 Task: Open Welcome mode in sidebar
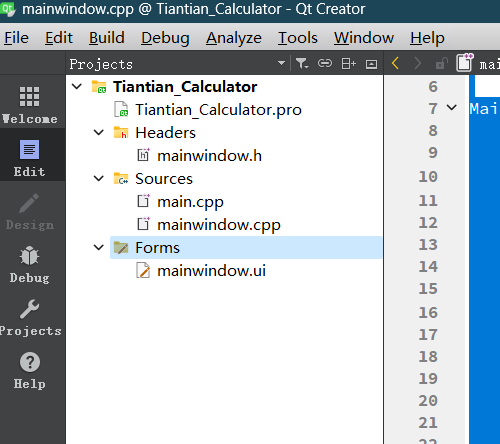pyautogui.click(x=30, y=105)
